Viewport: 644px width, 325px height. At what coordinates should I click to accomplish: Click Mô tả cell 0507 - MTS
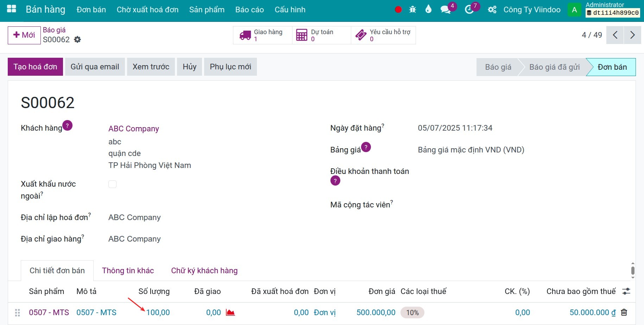96,312
